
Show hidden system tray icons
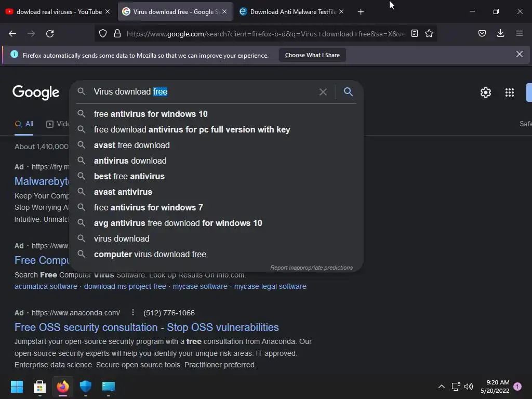(x=442, y=387)
